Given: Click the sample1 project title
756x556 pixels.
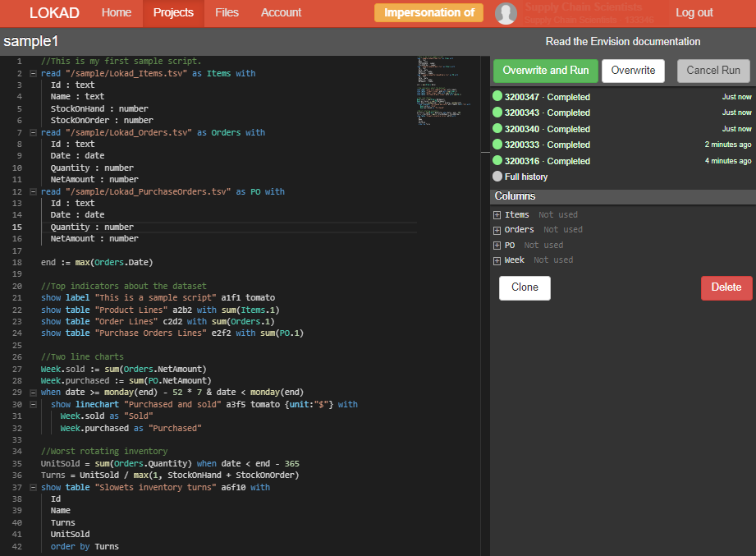Looking at the screenshot, I should pos(31,41).
